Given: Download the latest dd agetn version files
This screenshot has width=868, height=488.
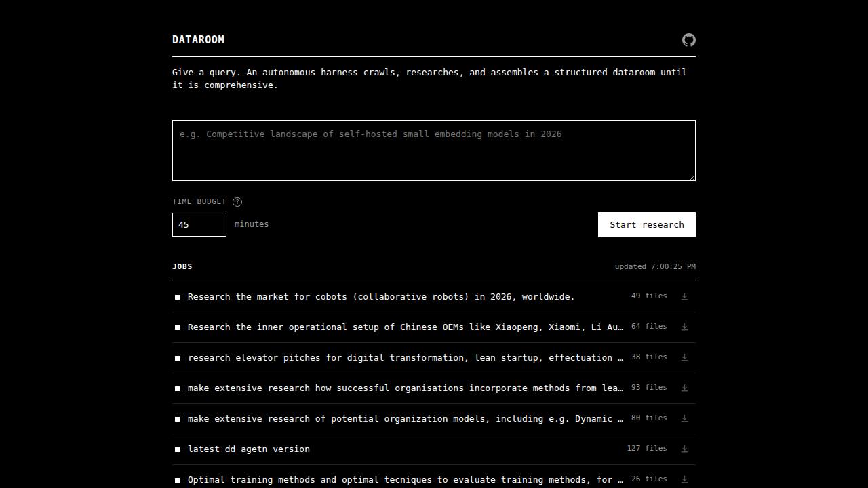Looking at the screenshot, I should pyautogui.click(x=684, y=449).
